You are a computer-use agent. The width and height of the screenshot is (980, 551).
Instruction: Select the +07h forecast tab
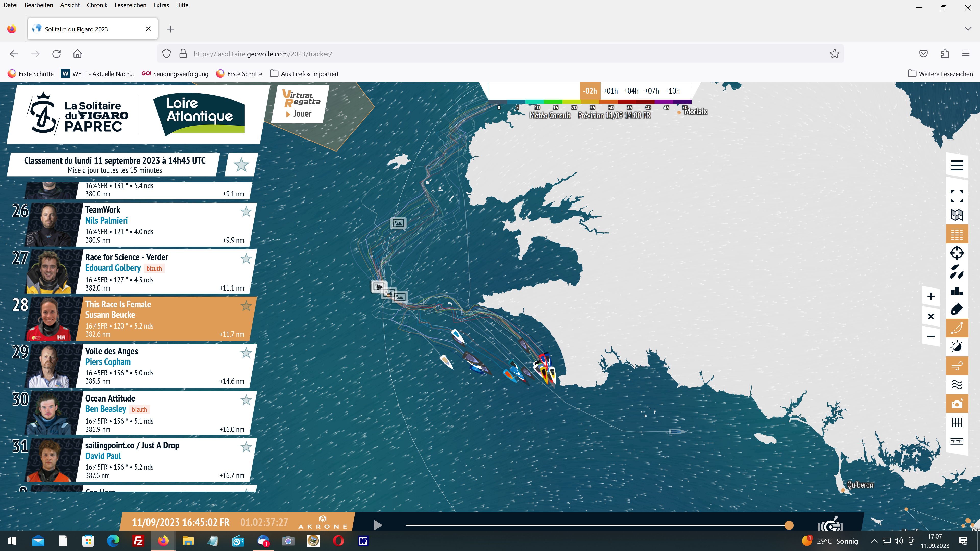point(652,91)
